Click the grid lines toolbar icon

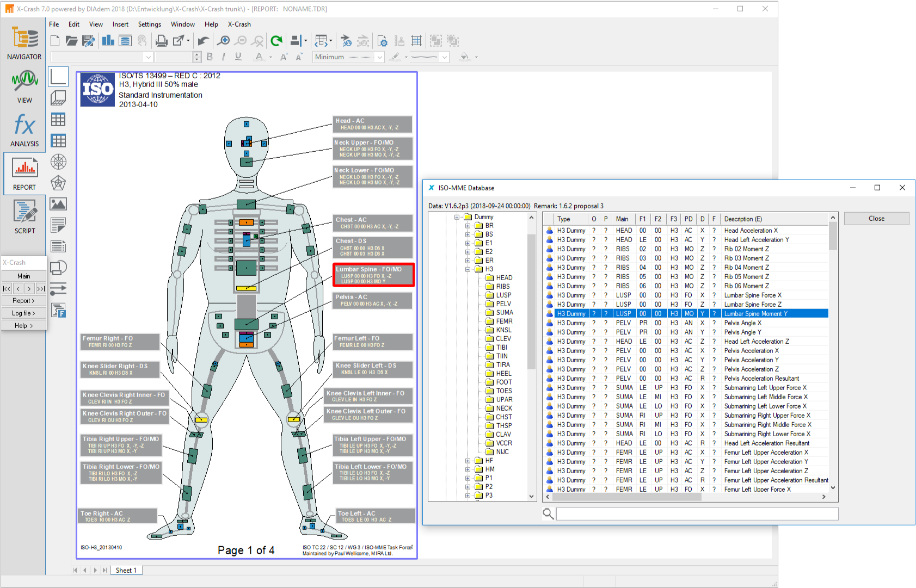point(416,41)
